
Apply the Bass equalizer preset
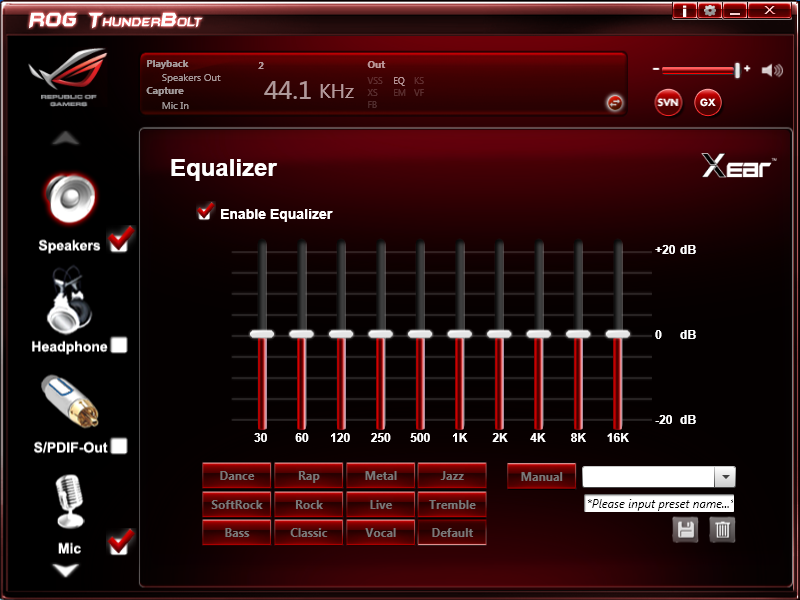[x=237, y=533]
